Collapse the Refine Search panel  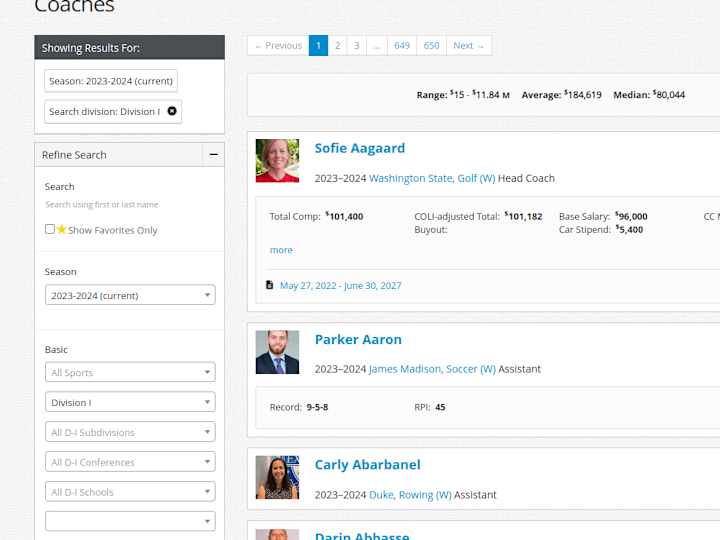[x=214, y=155]
